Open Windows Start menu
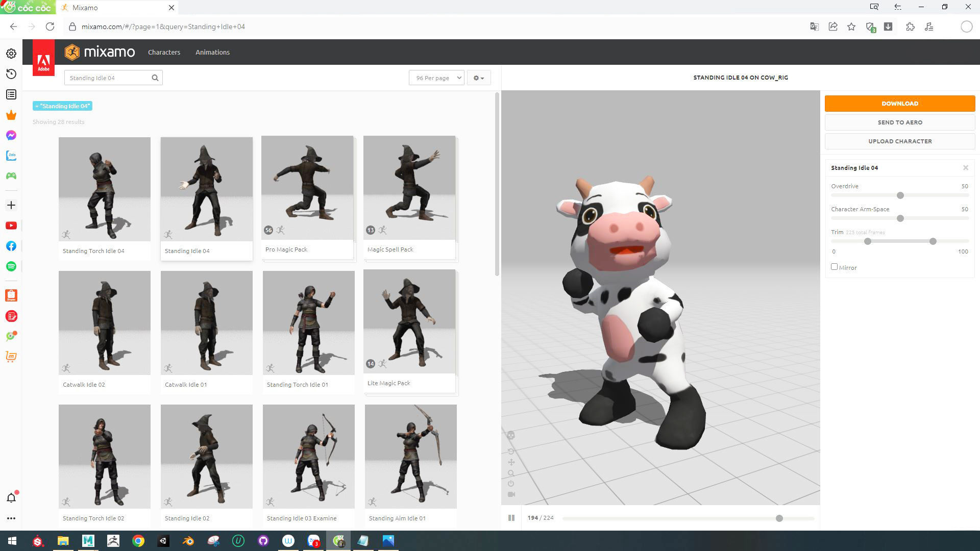The width and height of the screenshot is (980, 551). (x=12, y=541)
